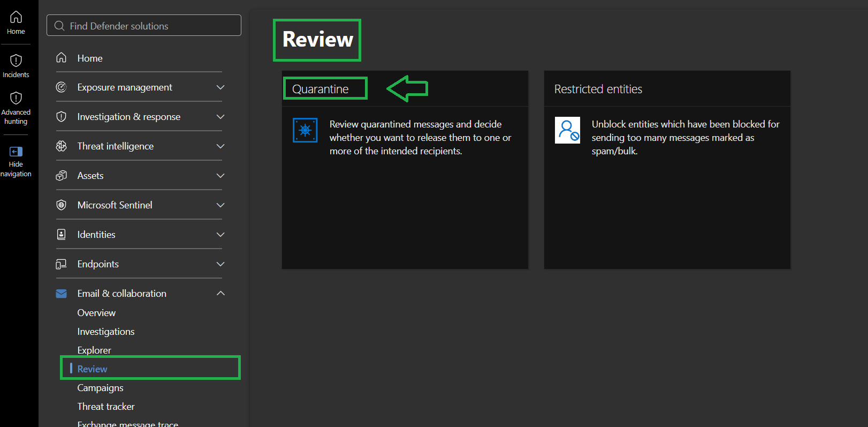
Task: Click the house icon beside Home menu item
Action: tap(62, 57)
